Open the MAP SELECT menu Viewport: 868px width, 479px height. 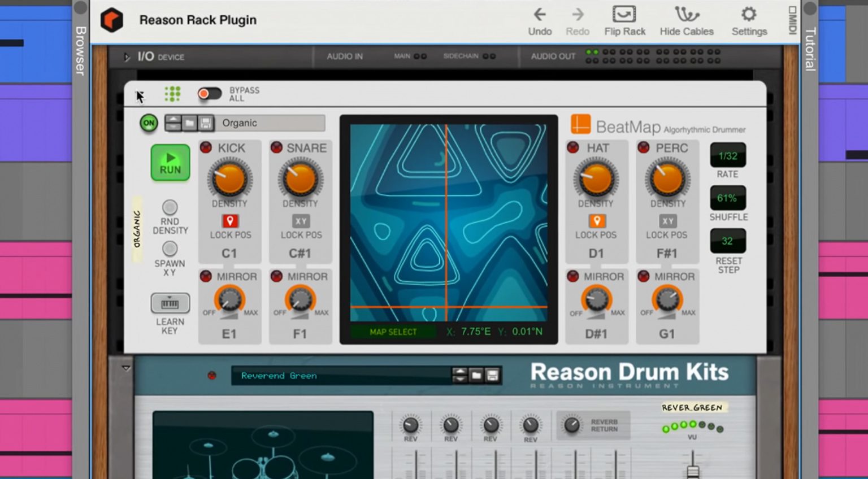(x=392, y=332)
